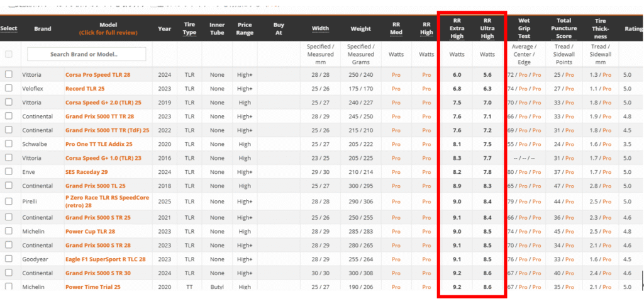Sort by Wet Grip Test header
The image size is (644, 301).
pos(524,28)
